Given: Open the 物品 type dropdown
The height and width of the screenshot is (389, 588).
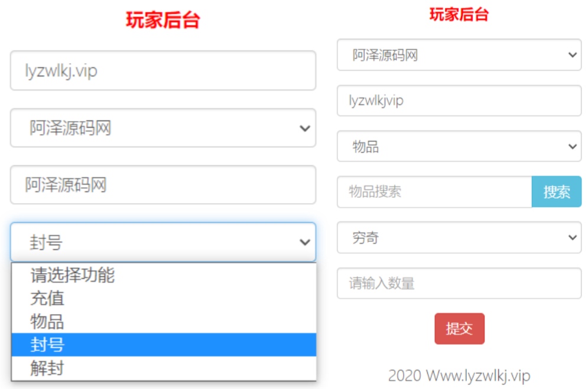Looking at the screenshot, I should point(459,146).
